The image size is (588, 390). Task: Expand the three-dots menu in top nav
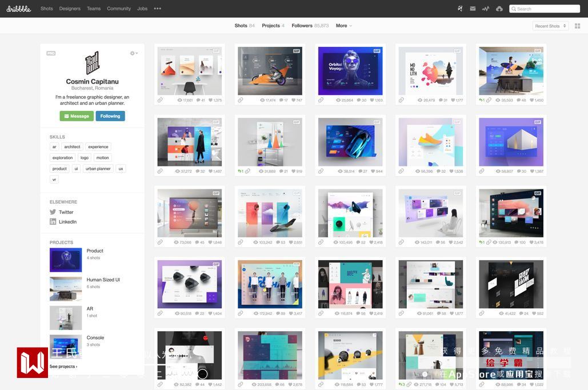tap(158, 8)
